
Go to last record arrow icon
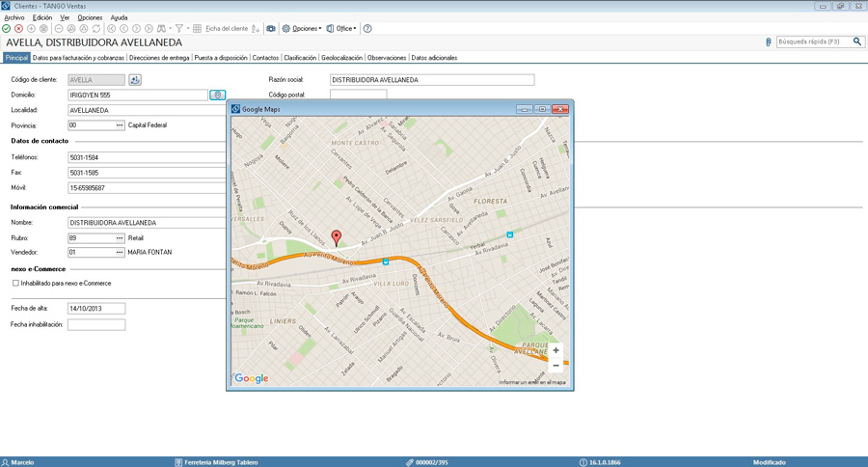[149, 29]
